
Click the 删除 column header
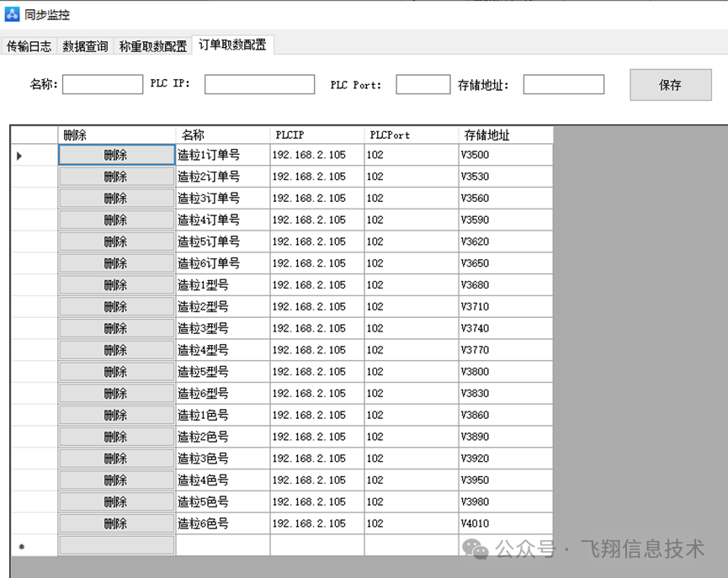116,135
